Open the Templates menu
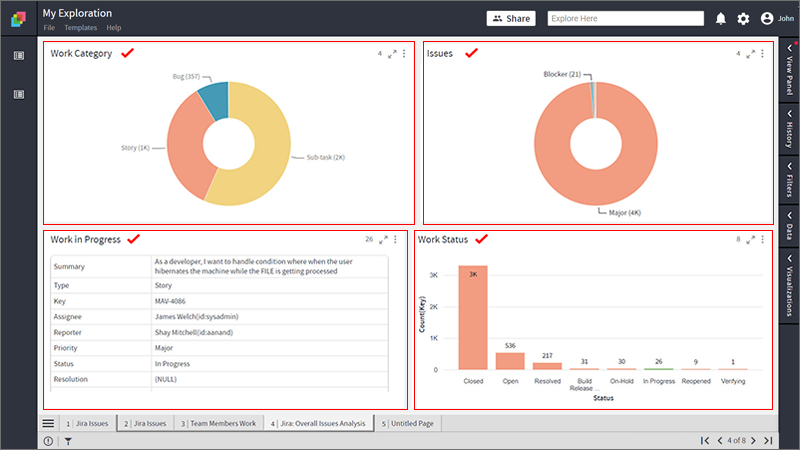Viewport: 800px width, 450px height. click(81, 28)
